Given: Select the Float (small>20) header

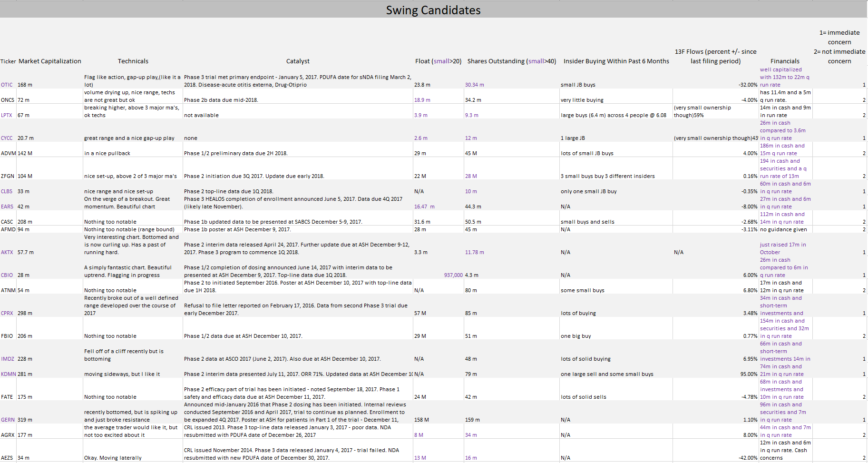Looking at the screenshot, I should pos(438,61).
